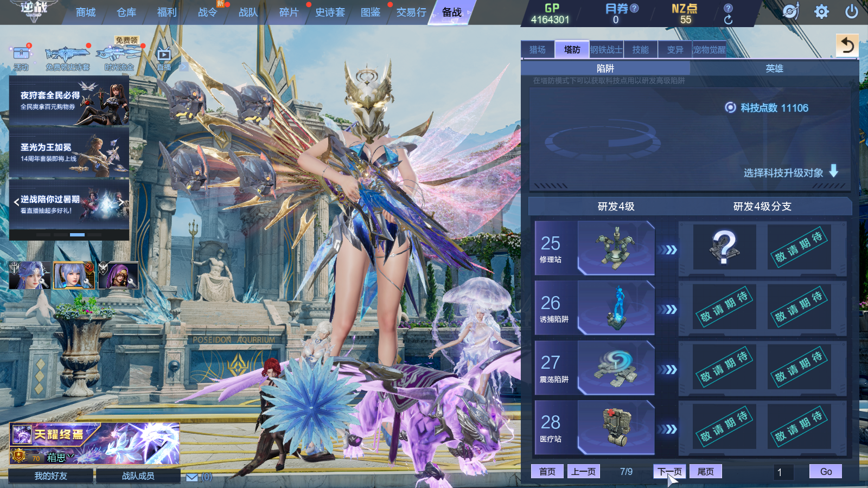868x488 pixels.
Task: Click the 科技点数 tech points icon
Action: tap(730, 107)
